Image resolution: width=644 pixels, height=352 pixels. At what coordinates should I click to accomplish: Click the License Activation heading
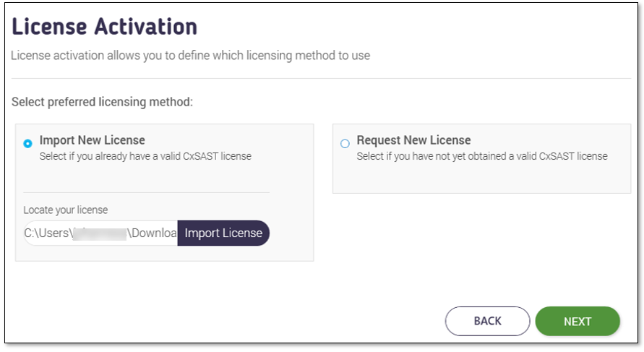pos(104,27)
